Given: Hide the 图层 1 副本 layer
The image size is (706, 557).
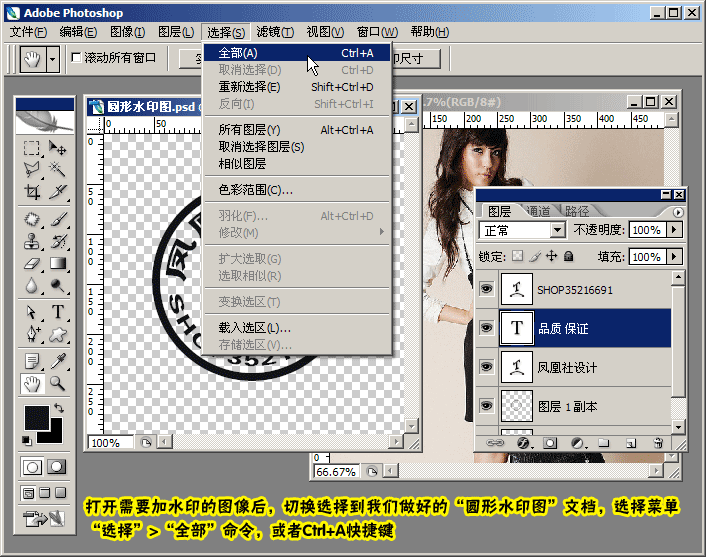Looking at the screenshot, I should point(486,405).
